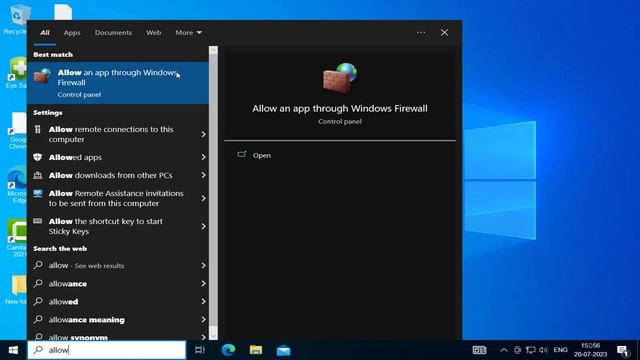Screen dimensions: 640x360
Task: Switch to the Web tab
Action: click(x=153, y=33)
